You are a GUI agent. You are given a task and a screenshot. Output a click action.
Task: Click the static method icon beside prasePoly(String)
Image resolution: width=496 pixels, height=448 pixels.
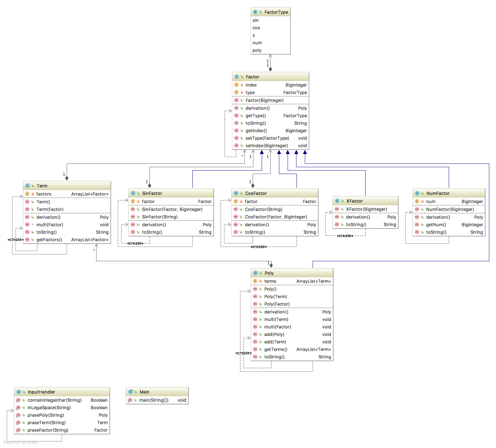[18, 415]
